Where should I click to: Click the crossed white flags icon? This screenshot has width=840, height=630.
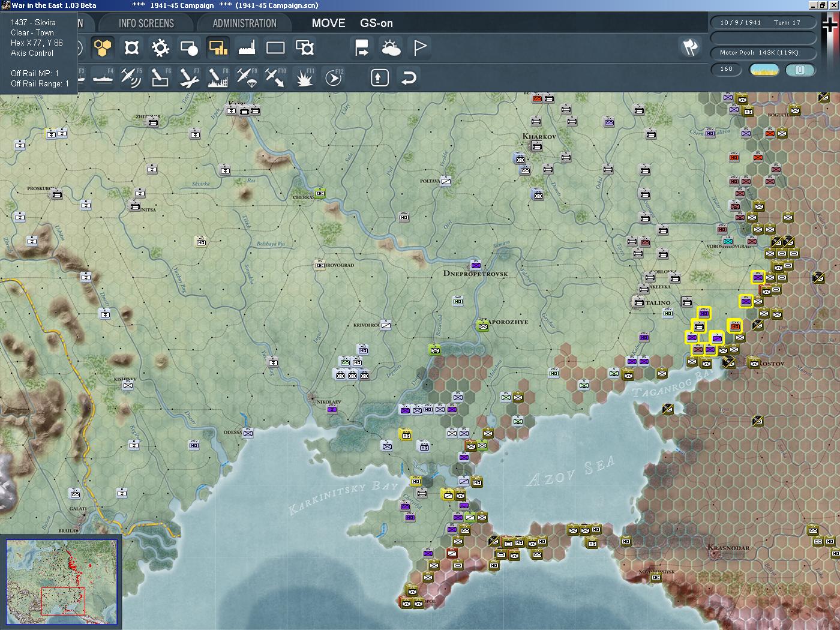point(690,47)
